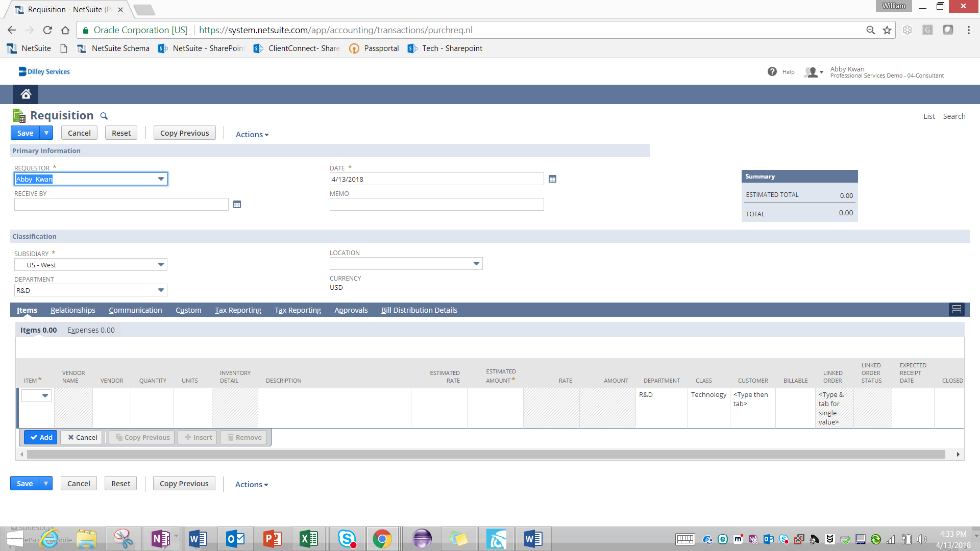Click the bookmark star in the address bar
Screen dimensions: 980x551
click(887, 30)
